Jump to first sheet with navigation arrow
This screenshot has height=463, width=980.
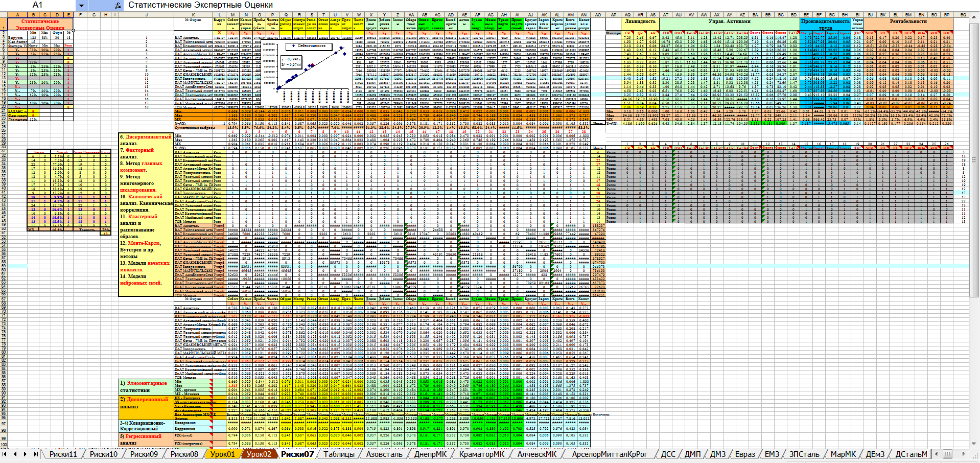point(5,454)
